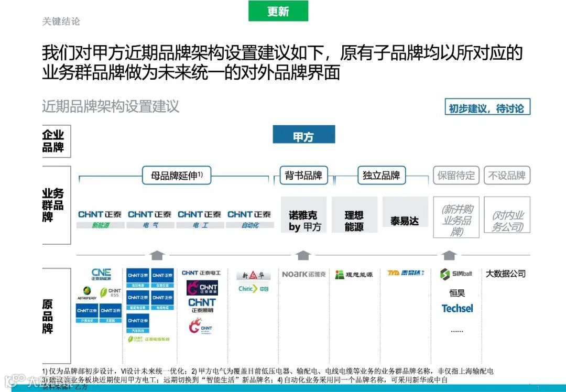Click the Noark 诺雅克 logo
566x392 pixels.
pos(303,274)
